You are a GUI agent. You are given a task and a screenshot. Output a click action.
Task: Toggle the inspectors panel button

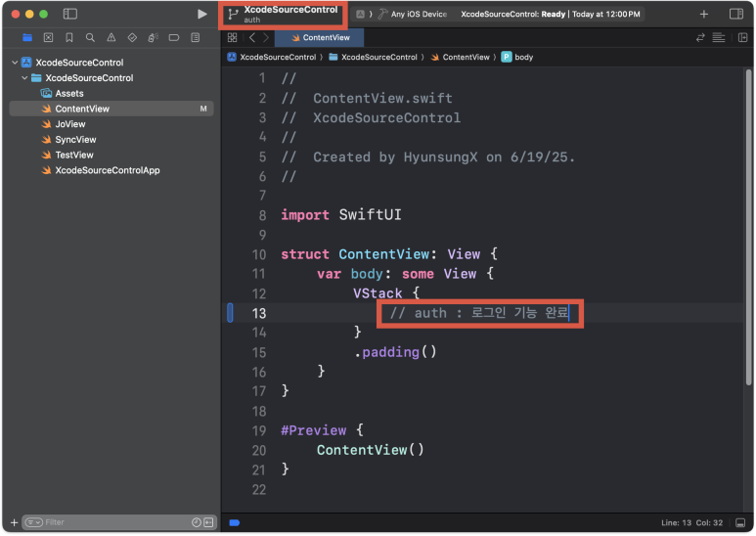(736, 14)
